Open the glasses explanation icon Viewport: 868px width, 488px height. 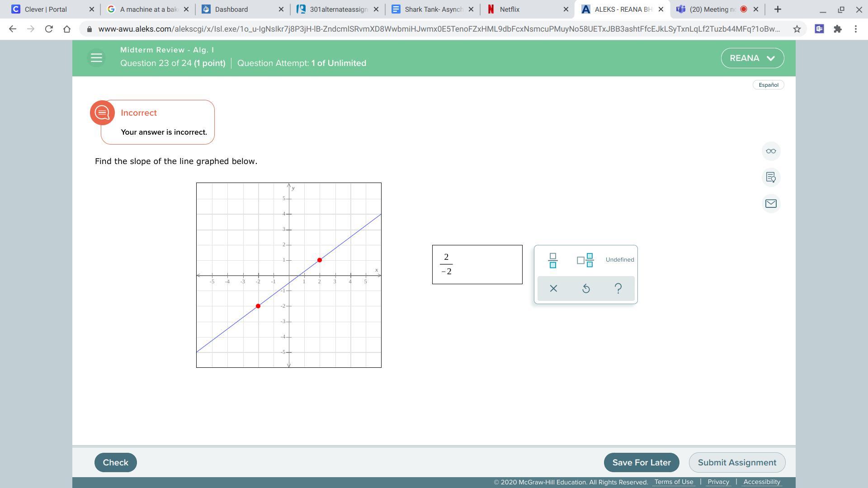[x=771, y=151]
